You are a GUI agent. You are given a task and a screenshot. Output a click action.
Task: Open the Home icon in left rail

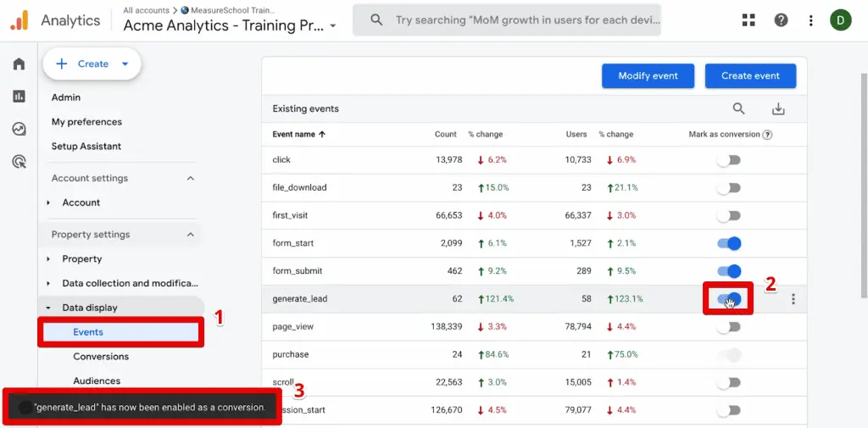(19, 64)
